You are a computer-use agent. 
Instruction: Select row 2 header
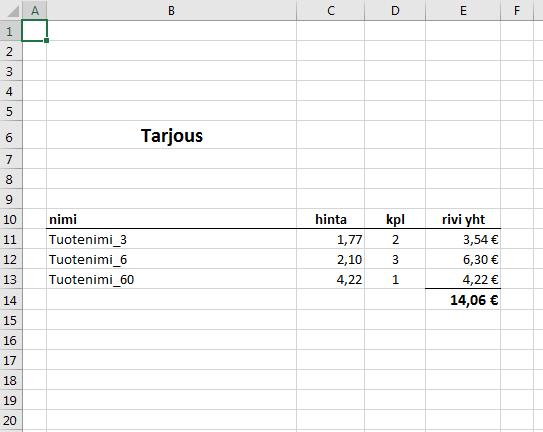click(11, 51)
